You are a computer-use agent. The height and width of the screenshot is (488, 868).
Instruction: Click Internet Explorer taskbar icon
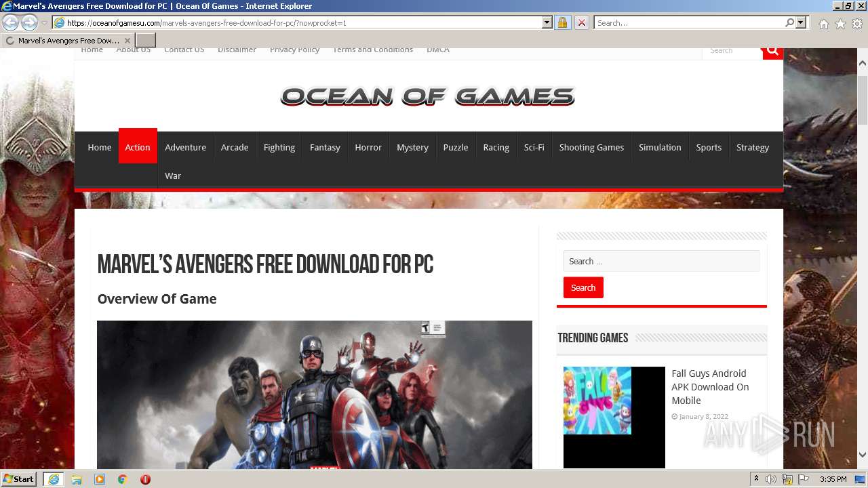53,479
